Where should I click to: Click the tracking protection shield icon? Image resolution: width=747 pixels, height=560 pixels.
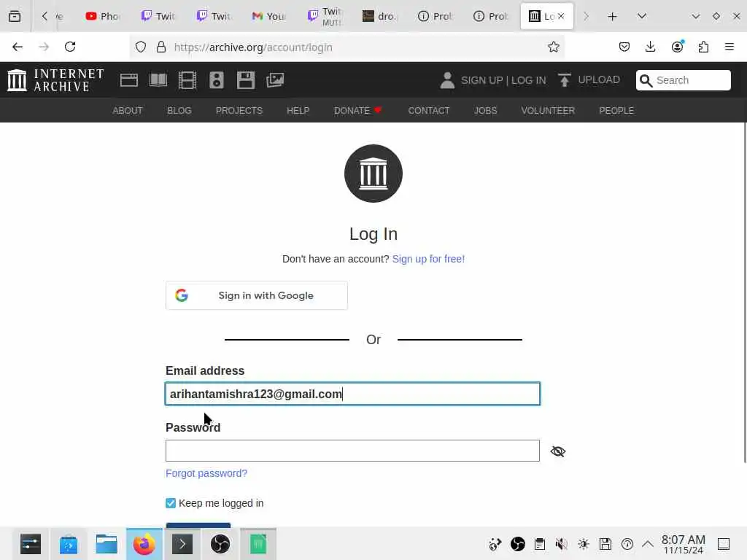pyautogui.click(x=141, y=47)
